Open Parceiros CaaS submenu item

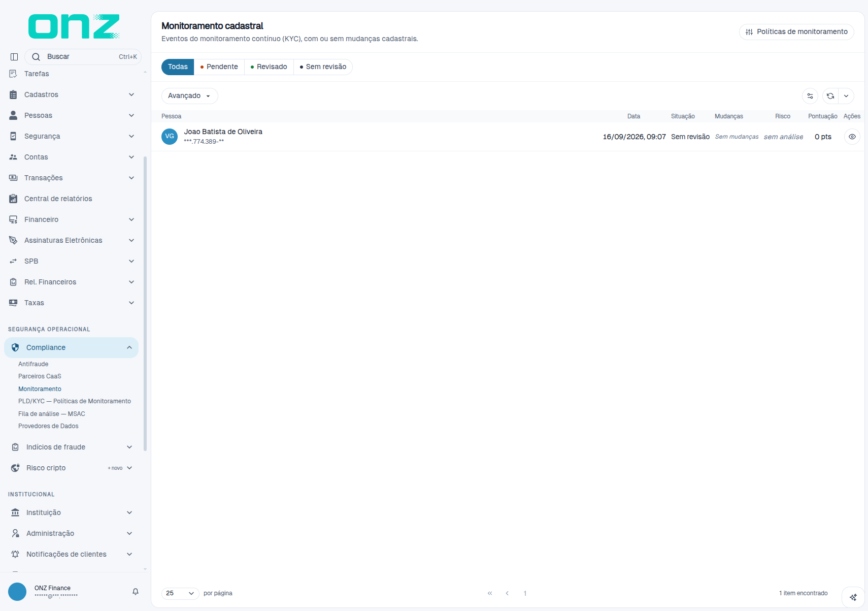pyautogui.click(x=40, y=376)
